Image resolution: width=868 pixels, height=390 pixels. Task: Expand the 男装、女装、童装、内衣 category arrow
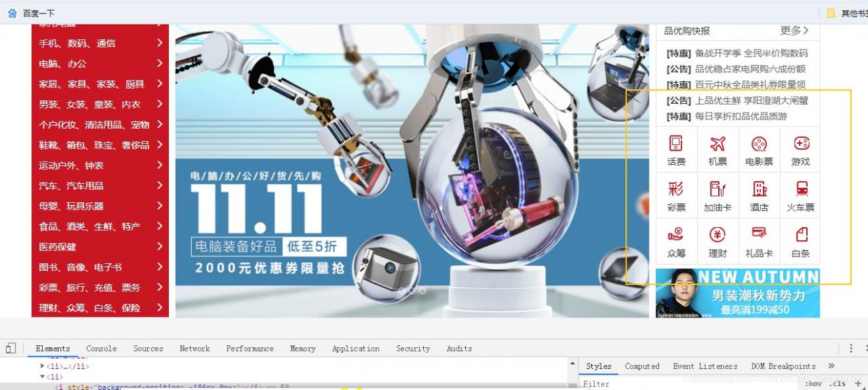pos(160,104)
